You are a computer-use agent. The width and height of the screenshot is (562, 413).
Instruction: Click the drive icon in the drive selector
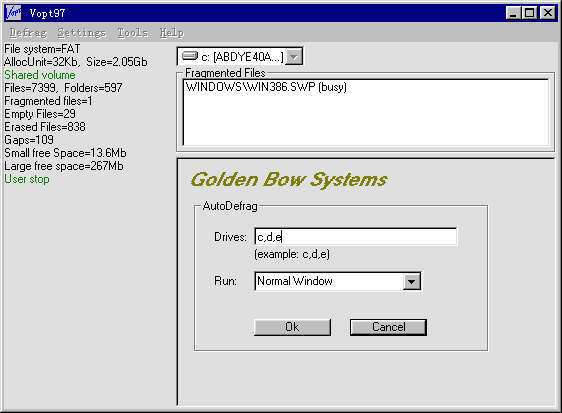pyautogui.click(x=190, y=56)
